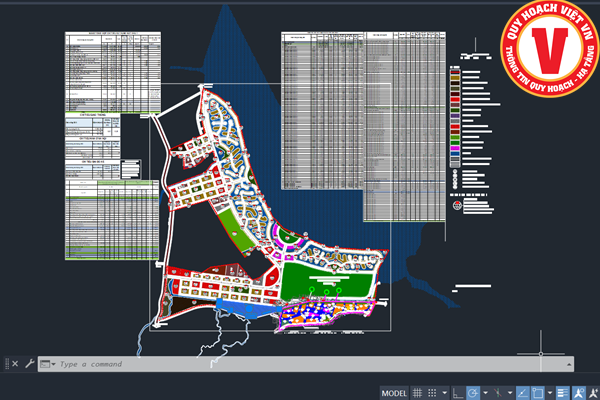
Task: Switch to MODEL space button
Action: [x=394, y=392]
